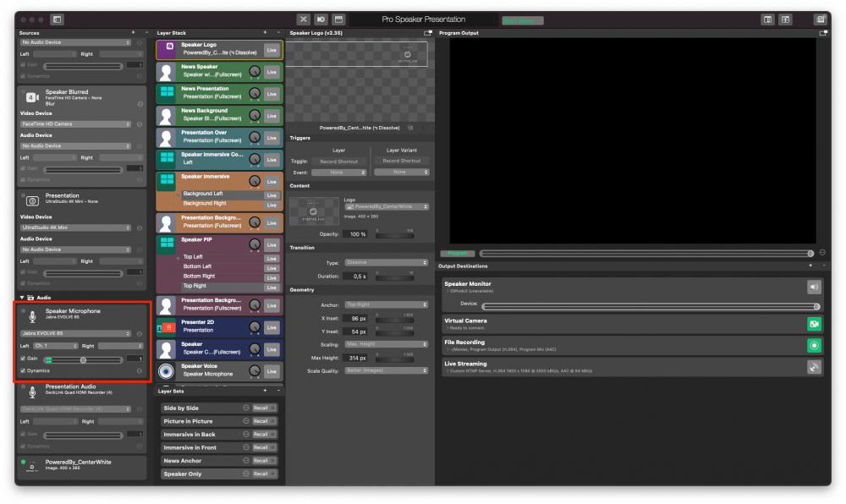Click the Speaker Voice layer icon

166,371
